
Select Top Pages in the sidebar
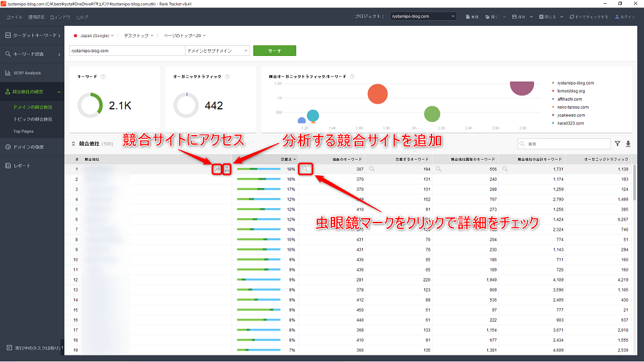coord(24,131)
